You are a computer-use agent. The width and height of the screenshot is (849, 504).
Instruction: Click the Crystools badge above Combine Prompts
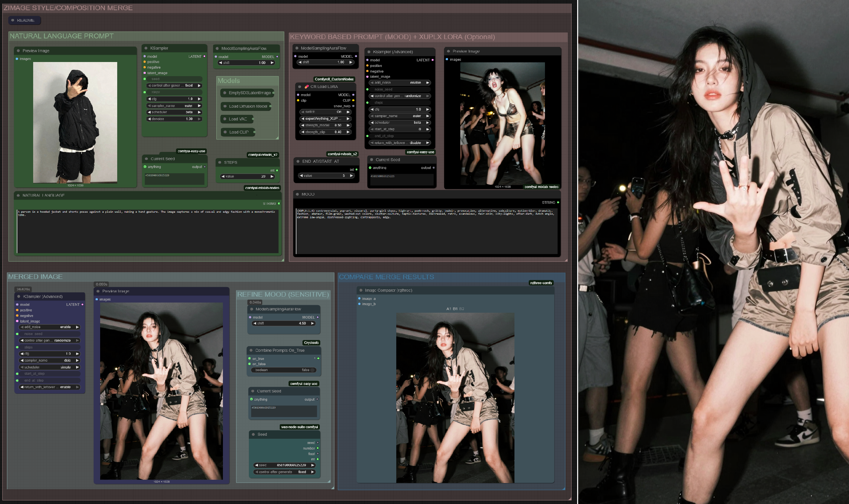[x=311, y=343]
